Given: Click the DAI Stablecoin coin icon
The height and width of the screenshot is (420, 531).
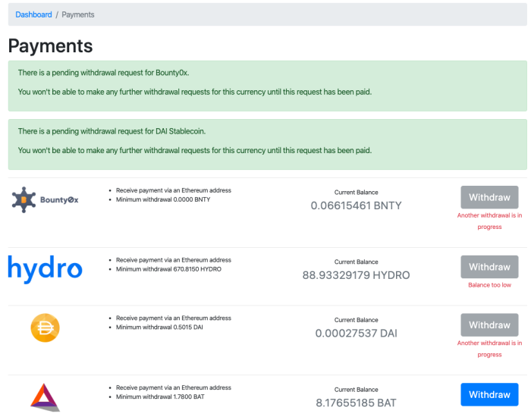Looking at the screenshot, I should pos(45,328).
